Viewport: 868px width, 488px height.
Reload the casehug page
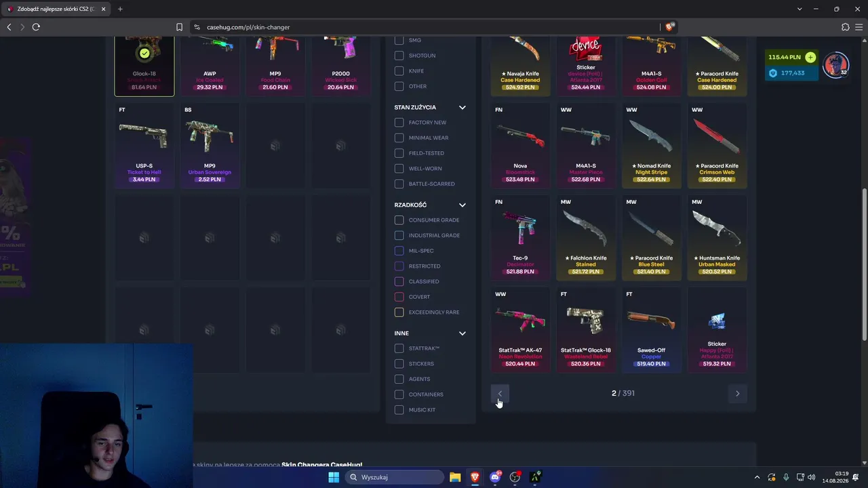point(36,27)
